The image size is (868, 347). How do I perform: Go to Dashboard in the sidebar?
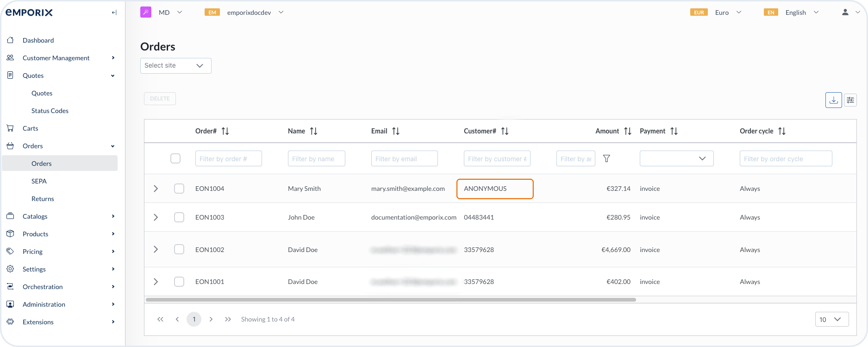[38, 40]
